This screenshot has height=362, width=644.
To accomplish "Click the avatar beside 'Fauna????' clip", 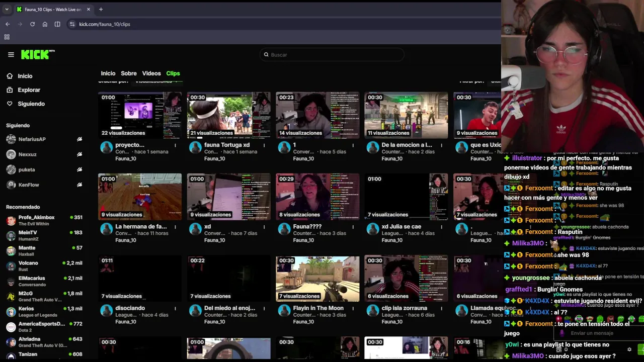I will point(284,229).
